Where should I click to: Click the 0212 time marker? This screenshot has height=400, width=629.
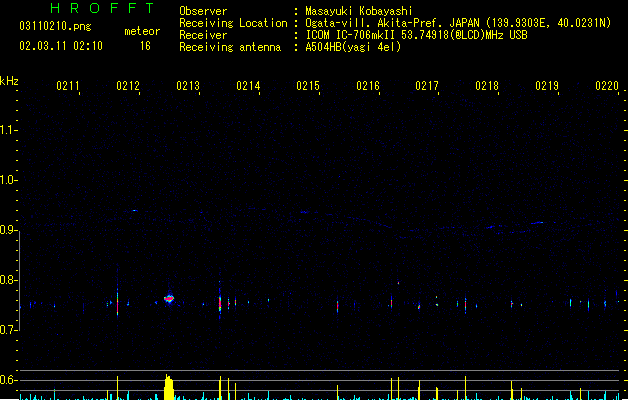click(128, 86)
